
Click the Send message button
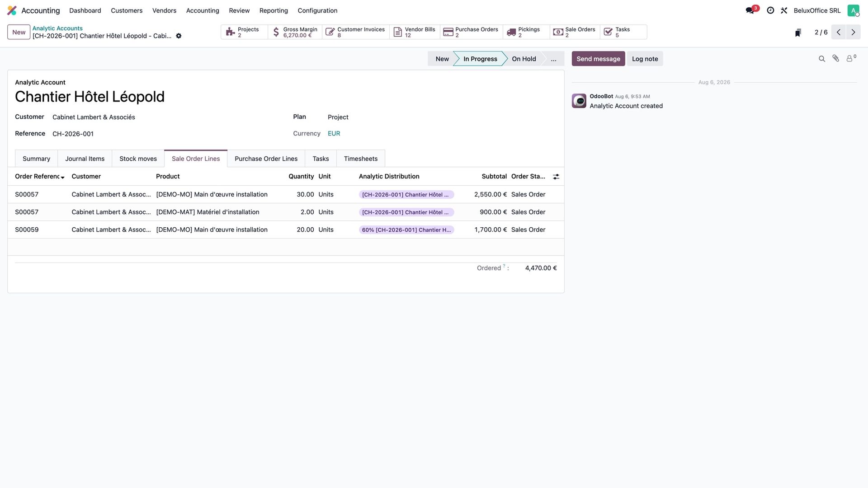pos(598,59)
